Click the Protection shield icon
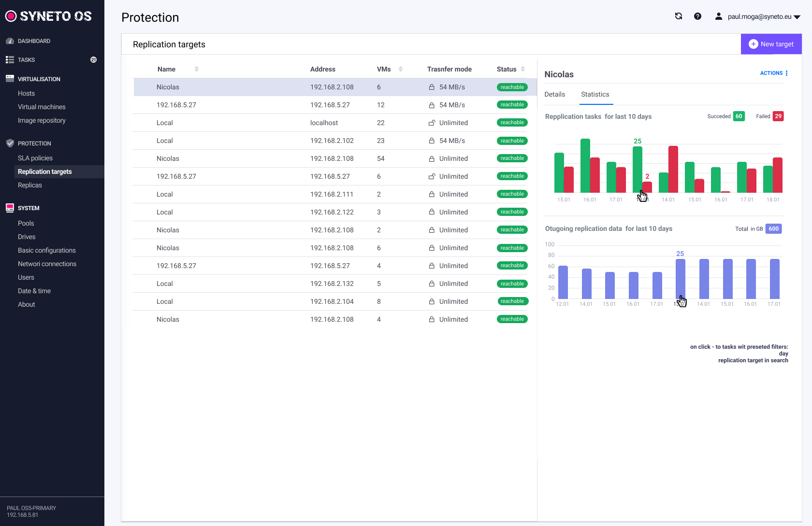Image resolution: width=812 pixels, height=526 pixels. tap(10, 143)
